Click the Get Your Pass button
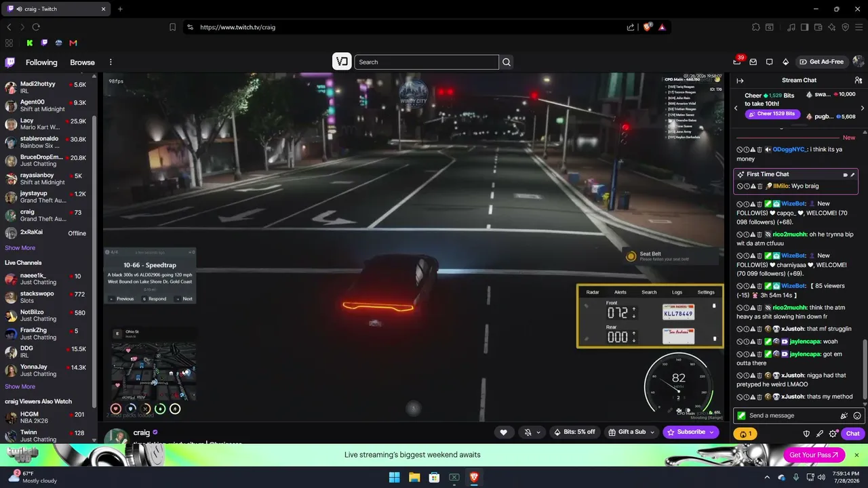 pos(814,455)
